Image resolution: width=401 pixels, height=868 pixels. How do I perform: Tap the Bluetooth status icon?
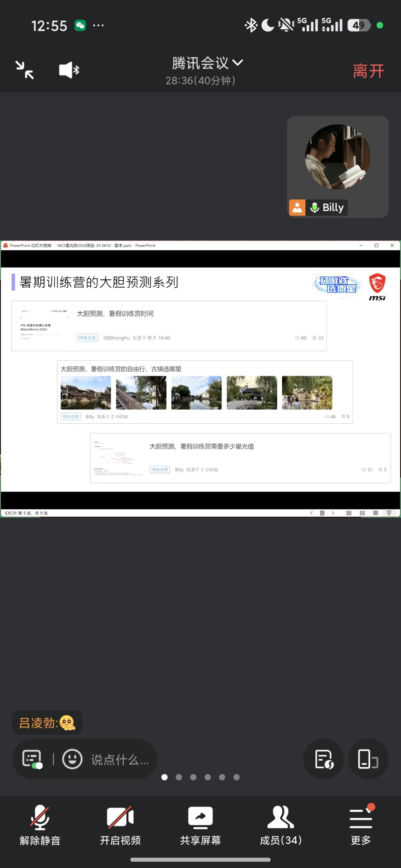point(251,25)
